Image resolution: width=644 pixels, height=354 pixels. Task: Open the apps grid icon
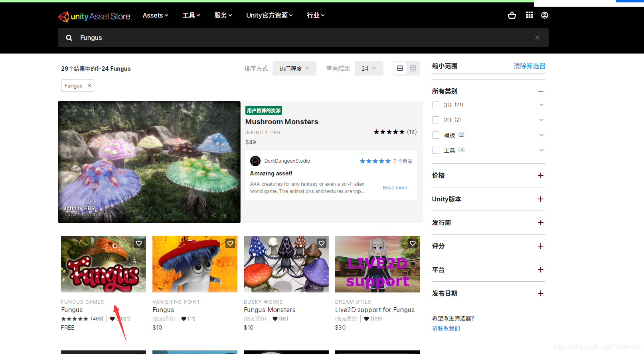[529, 15]
